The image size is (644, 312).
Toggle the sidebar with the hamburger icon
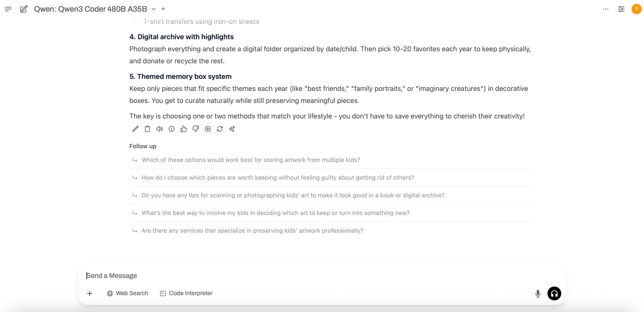[x=8, y=9]
